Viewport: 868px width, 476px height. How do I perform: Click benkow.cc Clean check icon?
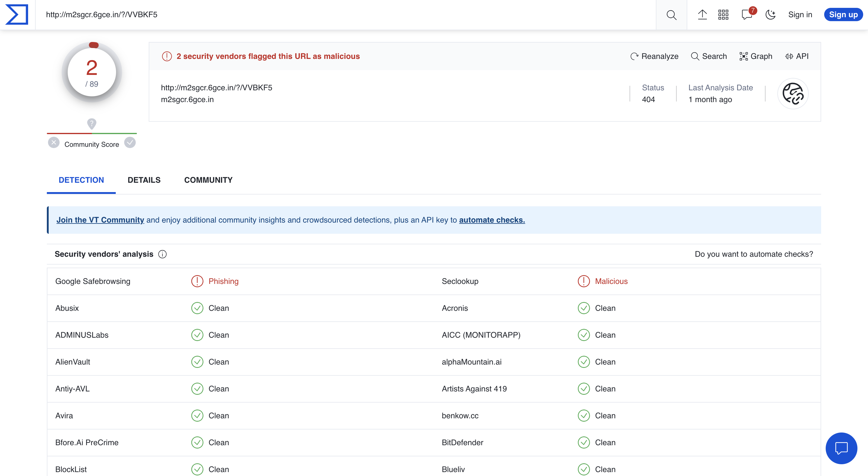(x=584, y=416)
